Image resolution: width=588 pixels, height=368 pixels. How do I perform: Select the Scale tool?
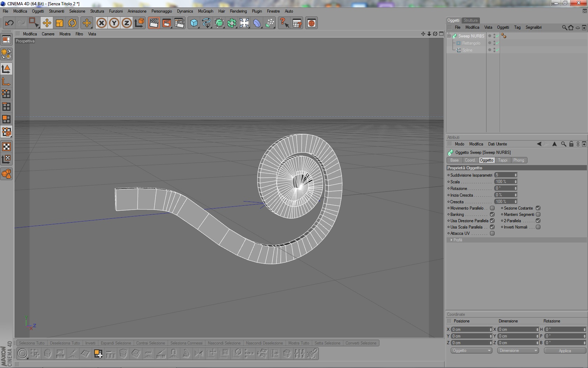click(59, 23)
